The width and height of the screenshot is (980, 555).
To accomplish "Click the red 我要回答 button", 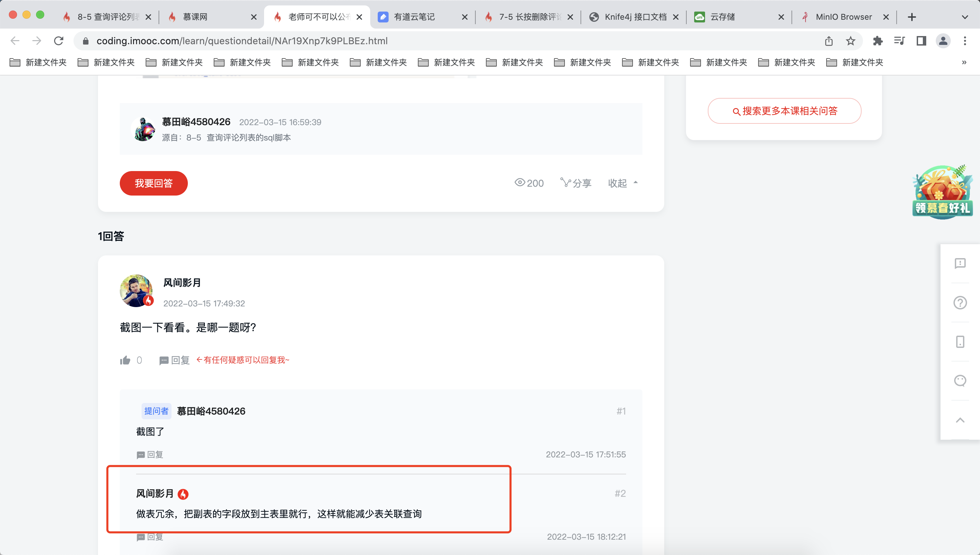I will coord(154,183).
